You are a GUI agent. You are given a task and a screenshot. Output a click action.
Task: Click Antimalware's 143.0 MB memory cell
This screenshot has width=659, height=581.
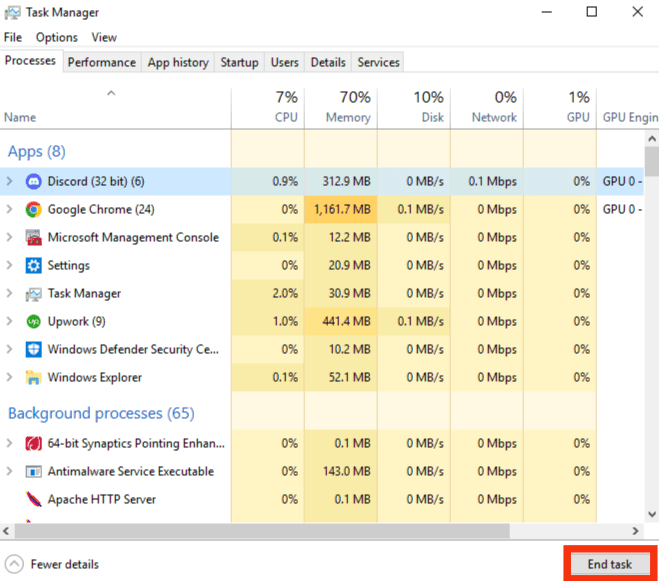coord(341,472)
